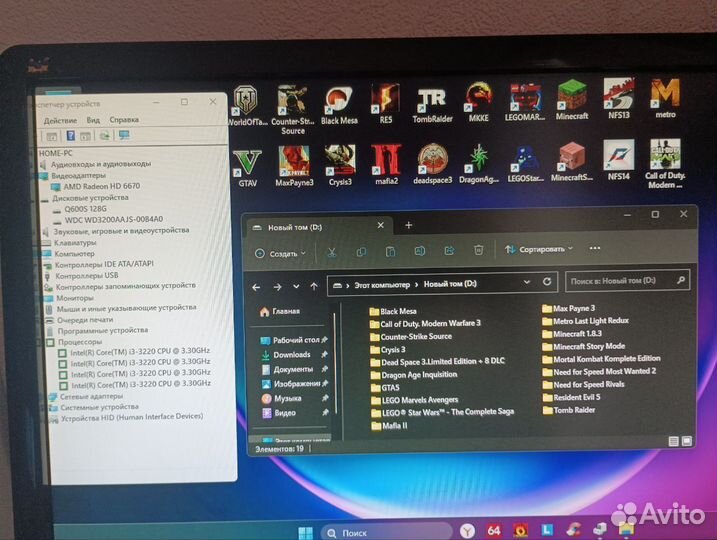Open the Создать dropdown menu
717x540 pixels.
(278, 253)
